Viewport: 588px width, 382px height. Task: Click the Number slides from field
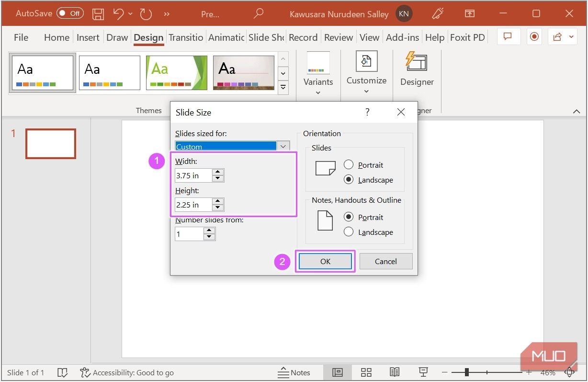click(189, 234)
